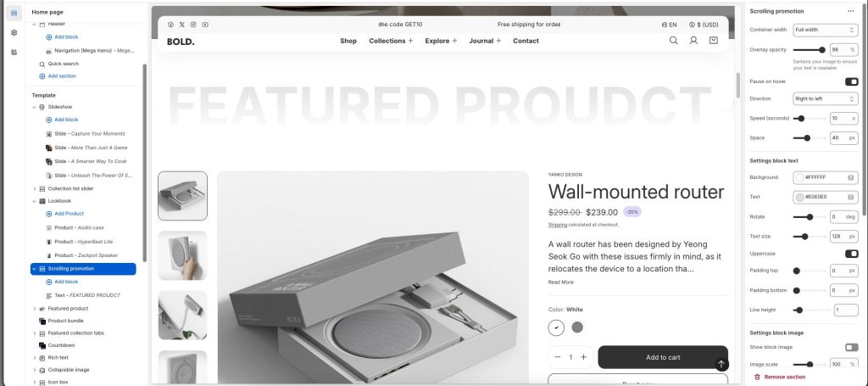Enable Show block image toggle

point(851,347)
